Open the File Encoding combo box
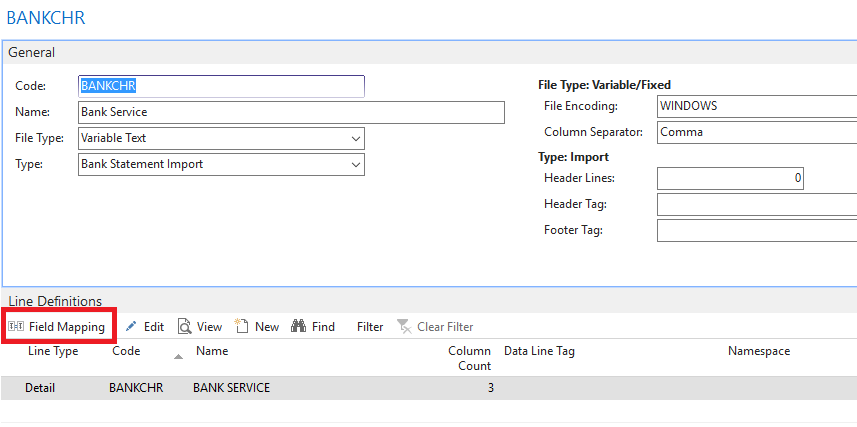Image resolution: width=857 pixels, height=427 pixels. [x=757, y=106]
